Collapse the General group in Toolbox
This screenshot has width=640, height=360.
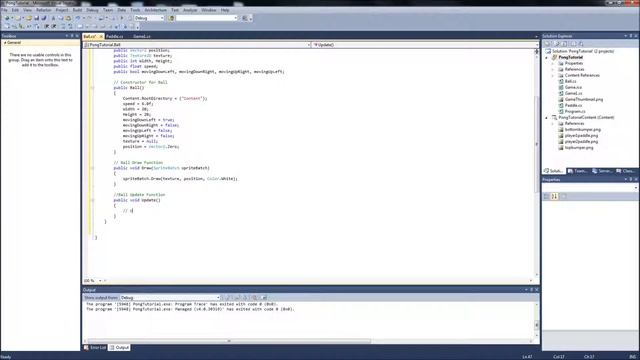[5, 42]
